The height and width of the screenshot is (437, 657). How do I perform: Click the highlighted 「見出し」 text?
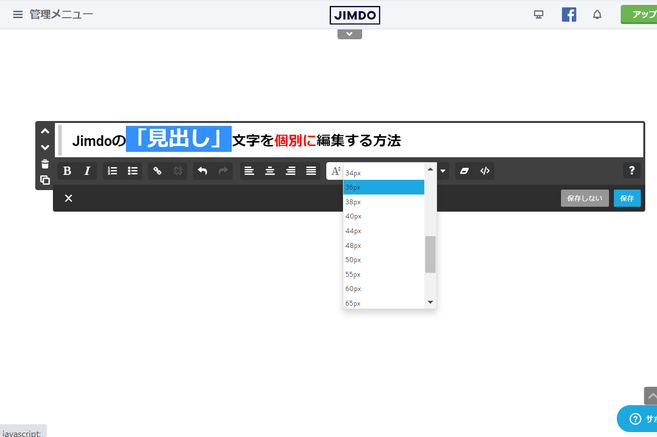[179, 139]
